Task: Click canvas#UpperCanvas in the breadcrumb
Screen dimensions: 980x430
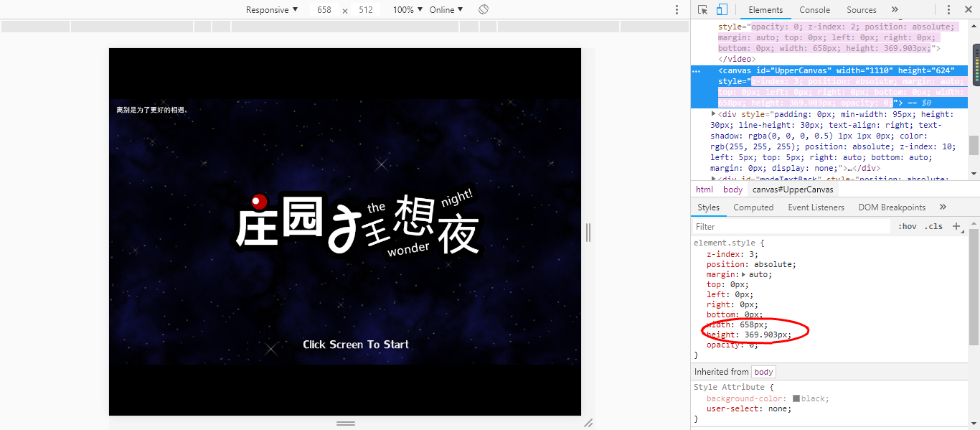Action: (x=793, y=190)
